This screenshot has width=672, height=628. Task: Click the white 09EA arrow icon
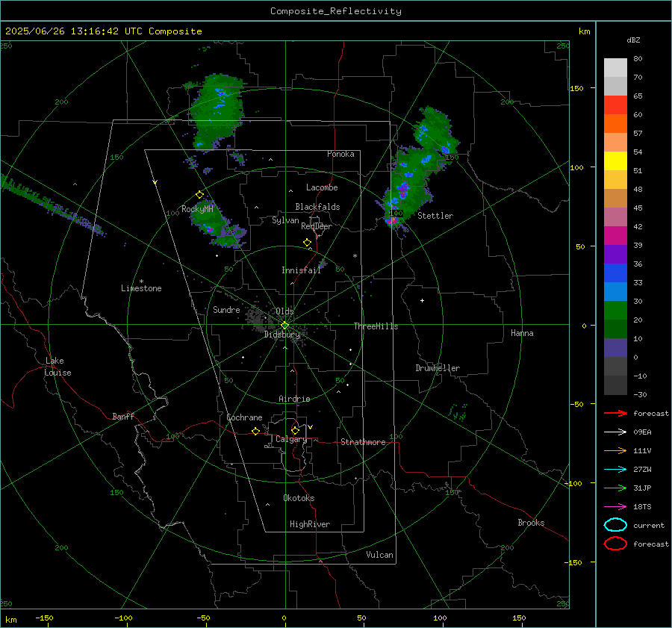pyautogui.click(x=615, y=432)
